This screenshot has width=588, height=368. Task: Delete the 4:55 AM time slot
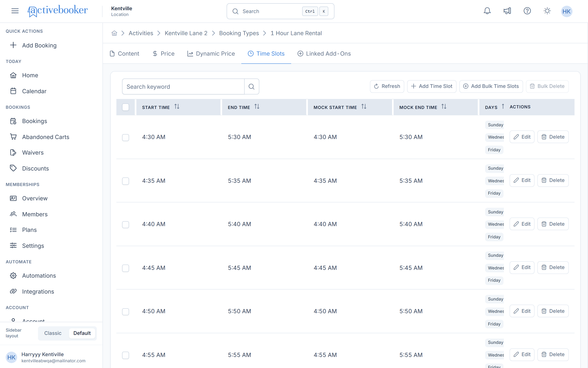(x=553, y=354)
